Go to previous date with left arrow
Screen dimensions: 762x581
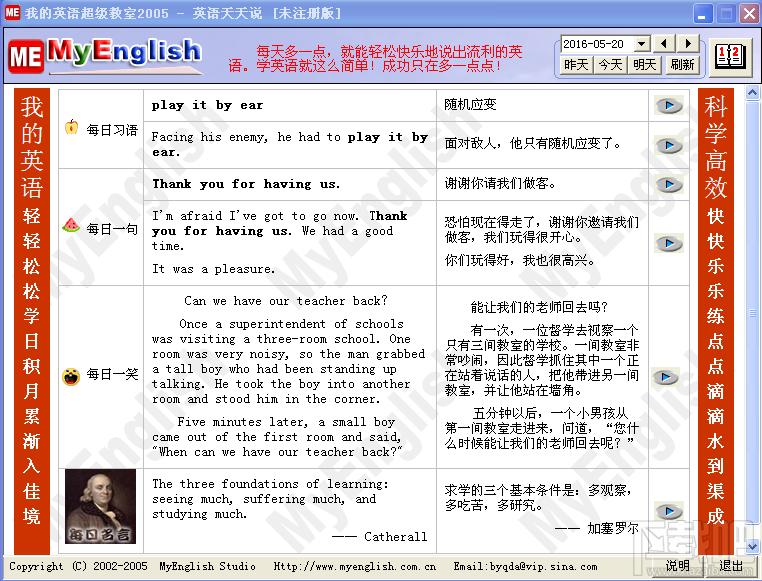click(663, 44)
